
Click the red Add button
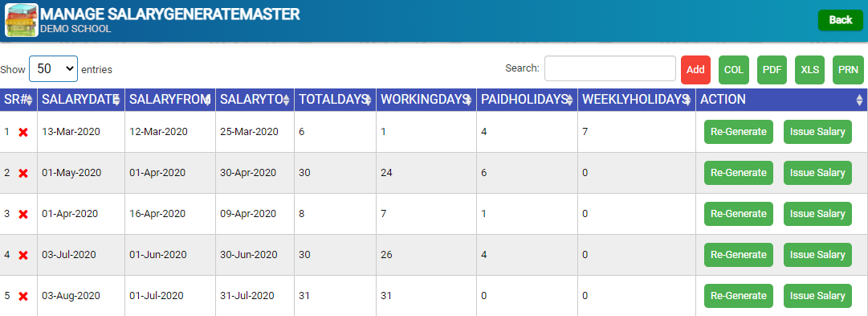click(x=695, y=70)
